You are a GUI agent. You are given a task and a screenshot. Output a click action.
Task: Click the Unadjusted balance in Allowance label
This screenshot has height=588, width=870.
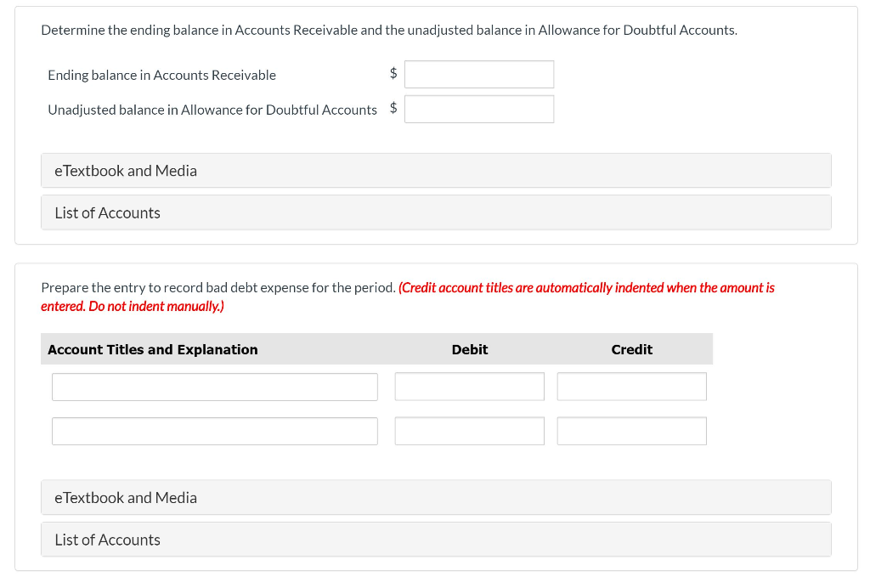click(212, 110)
